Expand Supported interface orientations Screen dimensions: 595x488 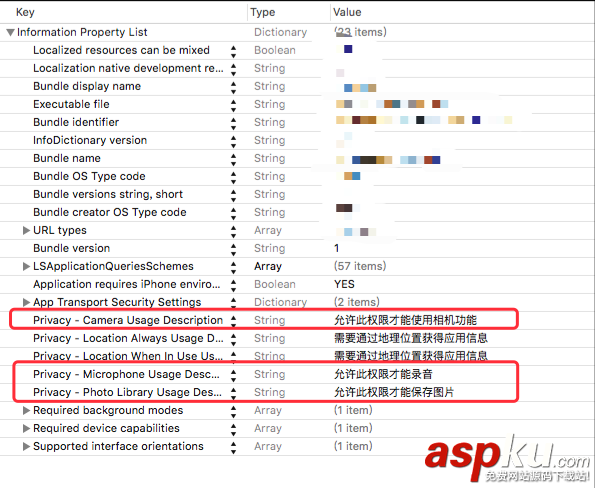pyautogui.click(x=26, y=446)
